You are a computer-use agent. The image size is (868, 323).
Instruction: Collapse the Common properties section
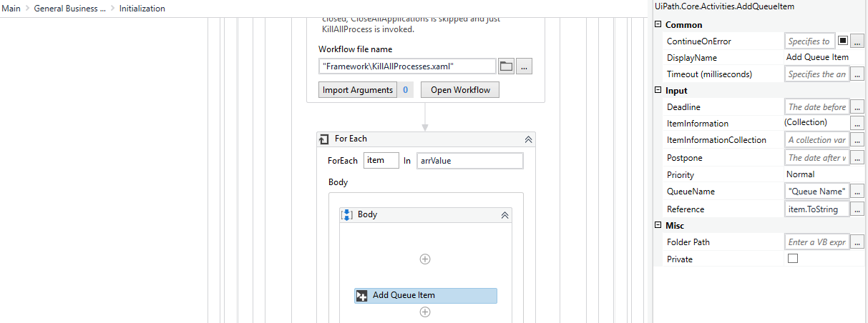click(658, 25)
